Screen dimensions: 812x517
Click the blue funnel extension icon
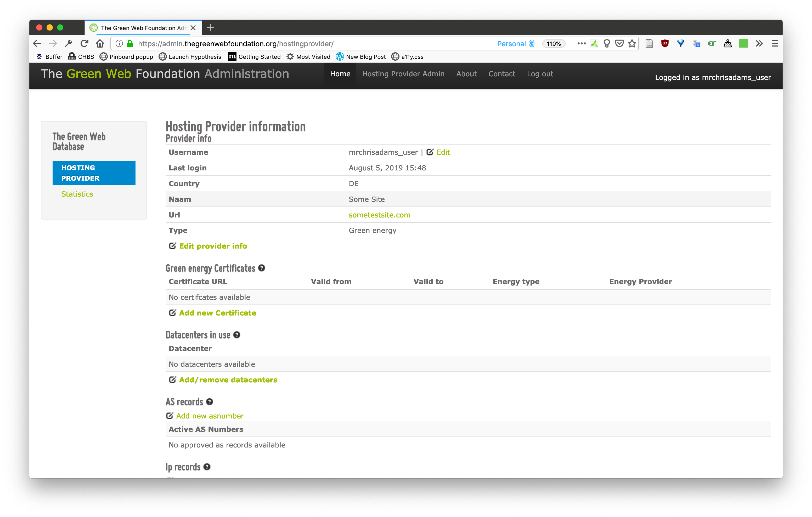coord(680,43)
